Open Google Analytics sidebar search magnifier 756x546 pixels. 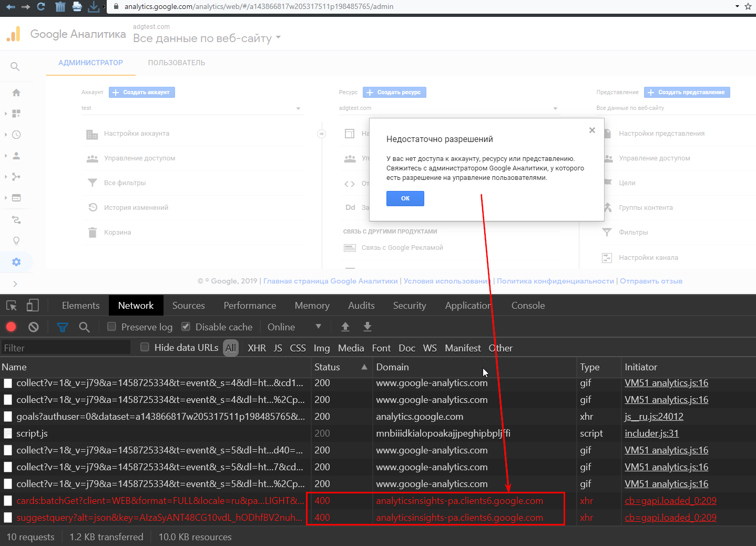pos(16,67)
